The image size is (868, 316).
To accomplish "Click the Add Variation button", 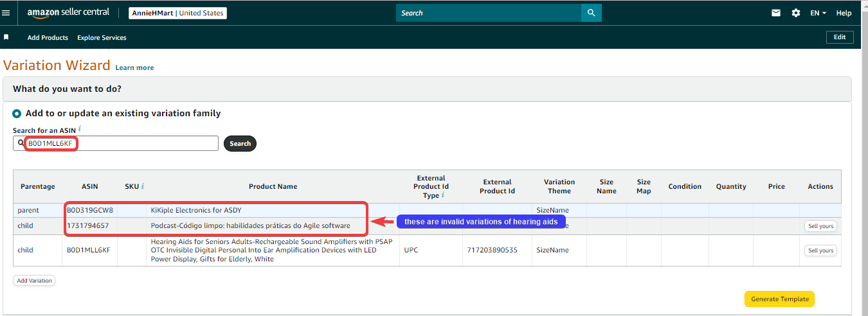I will point(34,281).
